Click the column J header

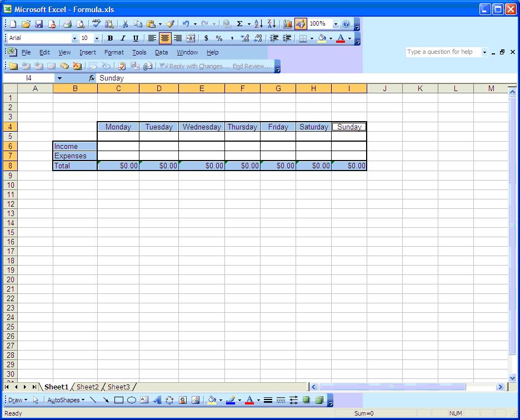pyautogui.click(x=384, y=88)
